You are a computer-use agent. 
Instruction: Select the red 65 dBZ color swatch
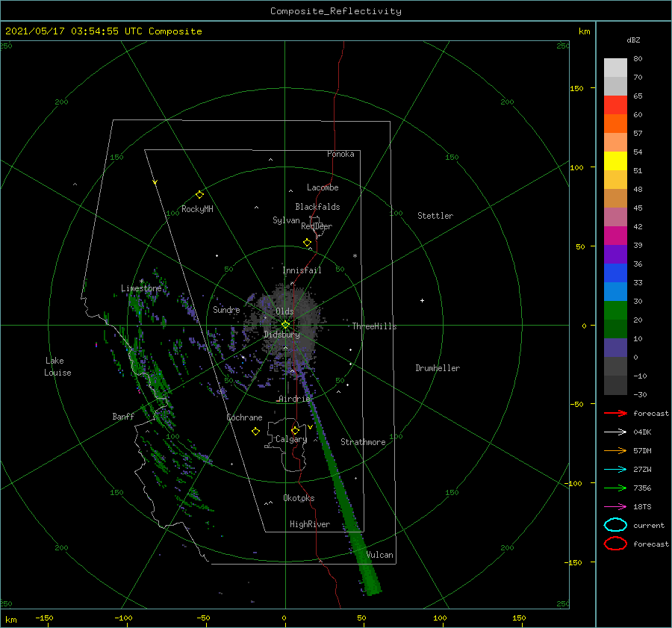(x=615, y=105)
